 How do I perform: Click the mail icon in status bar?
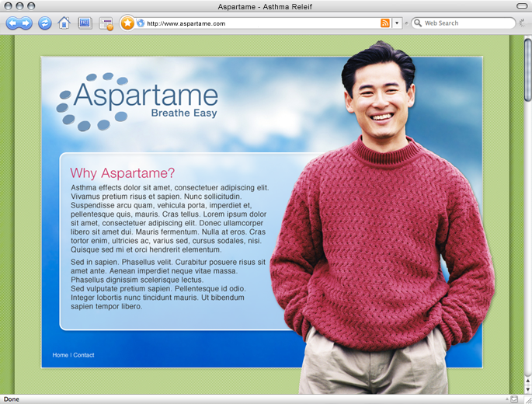coord(514,399)
